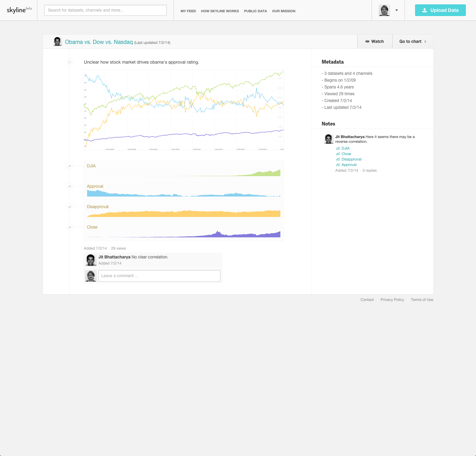Click the DJIA channel timeline icon

point(69,166)
